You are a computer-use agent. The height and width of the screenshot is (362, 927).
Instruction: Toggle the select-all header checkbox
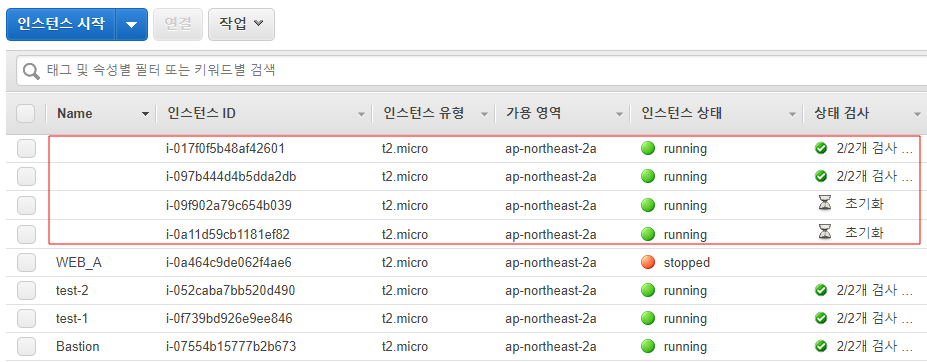26,114
